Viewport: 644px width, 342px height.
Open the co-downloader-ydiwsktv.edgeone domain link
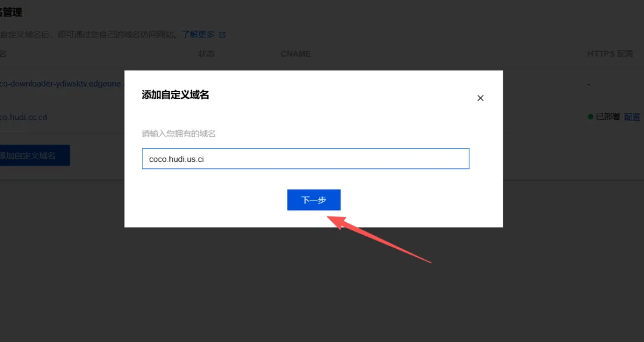[x=61, y=84]
